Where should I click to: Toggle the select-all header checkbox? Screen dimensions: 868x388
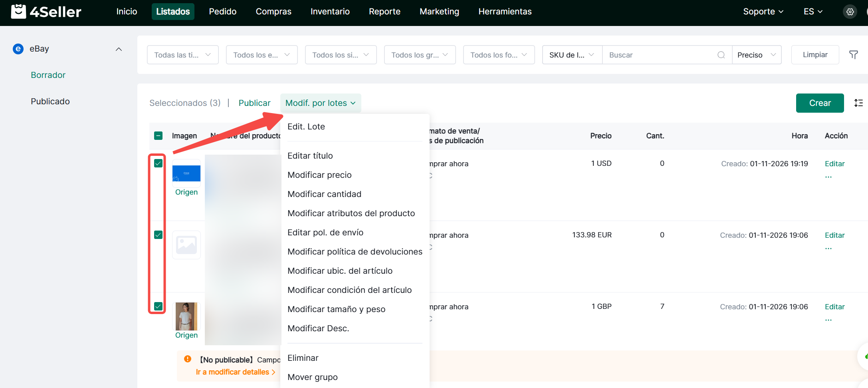[159, 136]
